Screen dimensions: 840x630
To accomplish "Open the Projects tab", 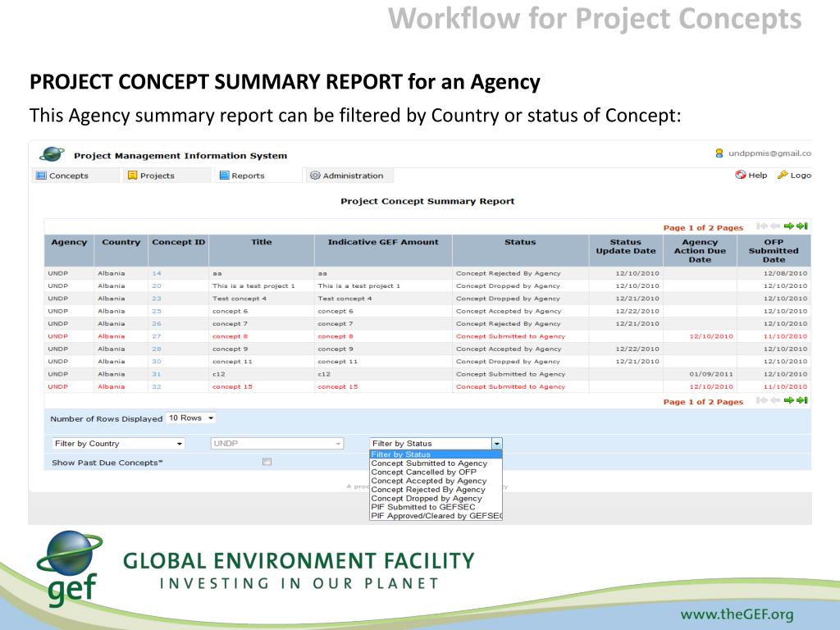I will pyautogui.click(x=167, y=176).
